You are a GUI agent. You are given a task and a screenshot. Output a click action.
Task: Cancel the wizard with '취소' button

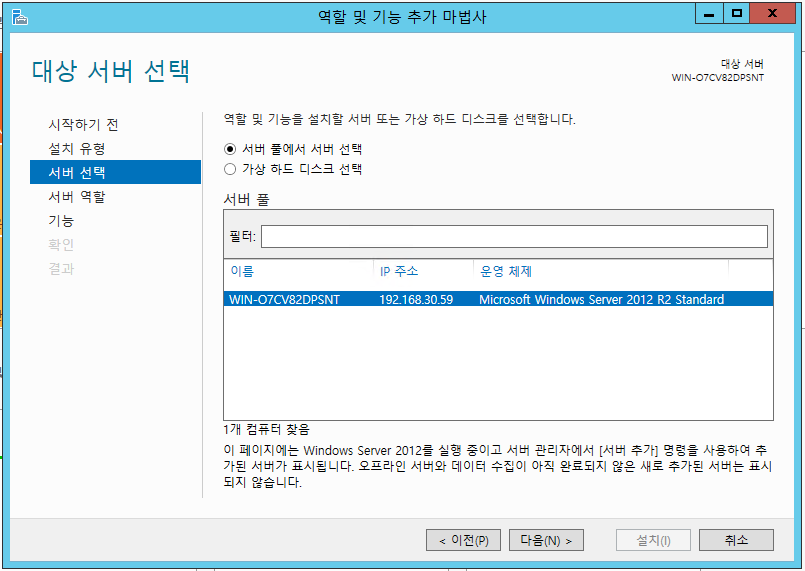tap(736, 540)
